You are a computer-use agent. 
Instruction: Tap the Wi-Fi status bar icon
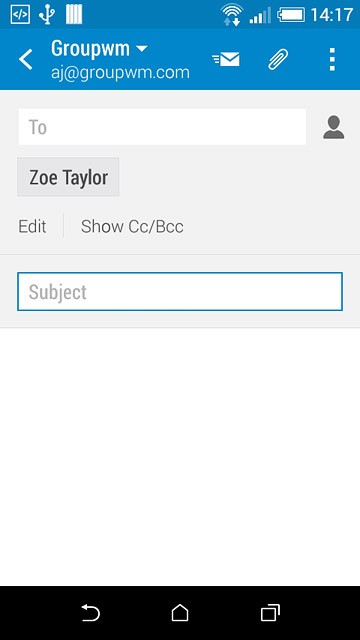click(232, 15)
